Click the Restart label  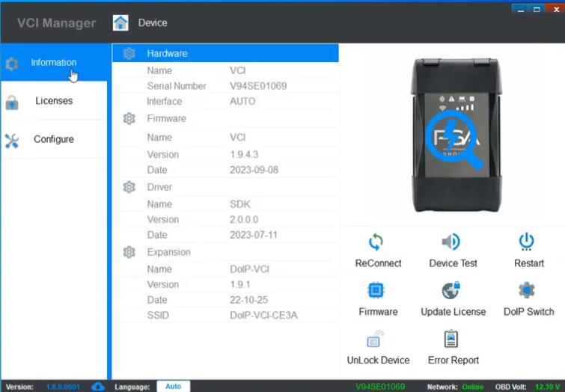[528, 263]
